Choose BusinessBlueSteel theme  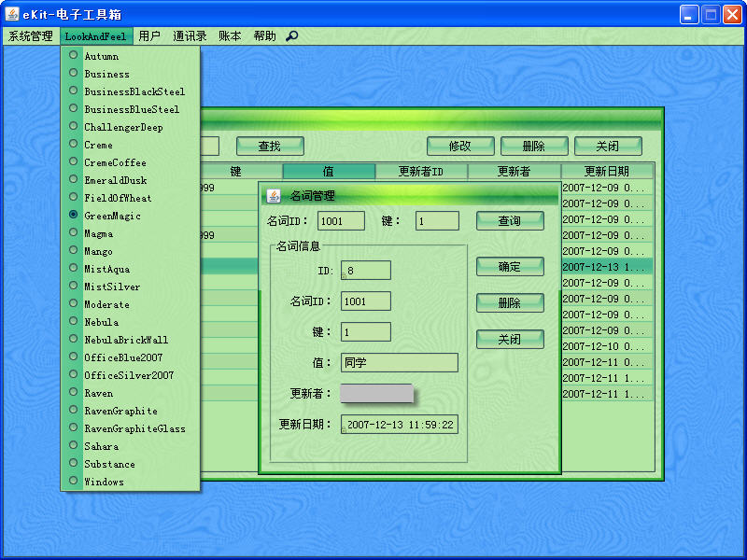pos(130,109)
